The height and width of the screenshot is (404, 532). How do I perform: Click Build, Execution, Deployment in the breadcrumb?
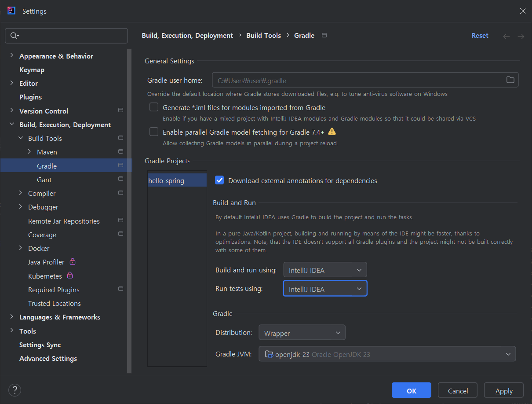coord(187,36)
